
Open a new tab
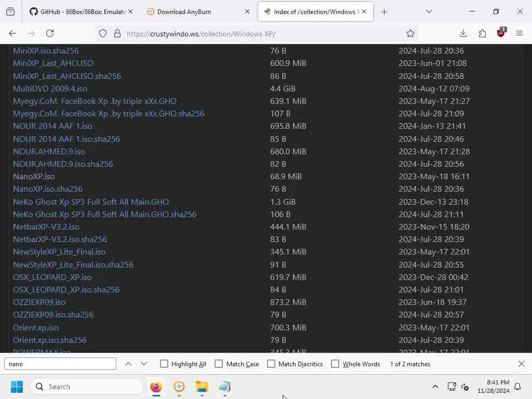tap(384, 12)
